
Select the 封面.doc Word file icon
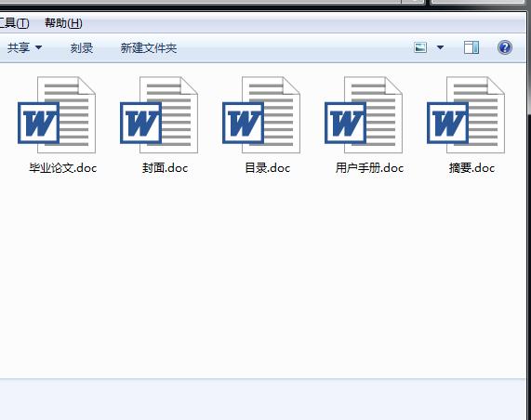tap(159, 114)
